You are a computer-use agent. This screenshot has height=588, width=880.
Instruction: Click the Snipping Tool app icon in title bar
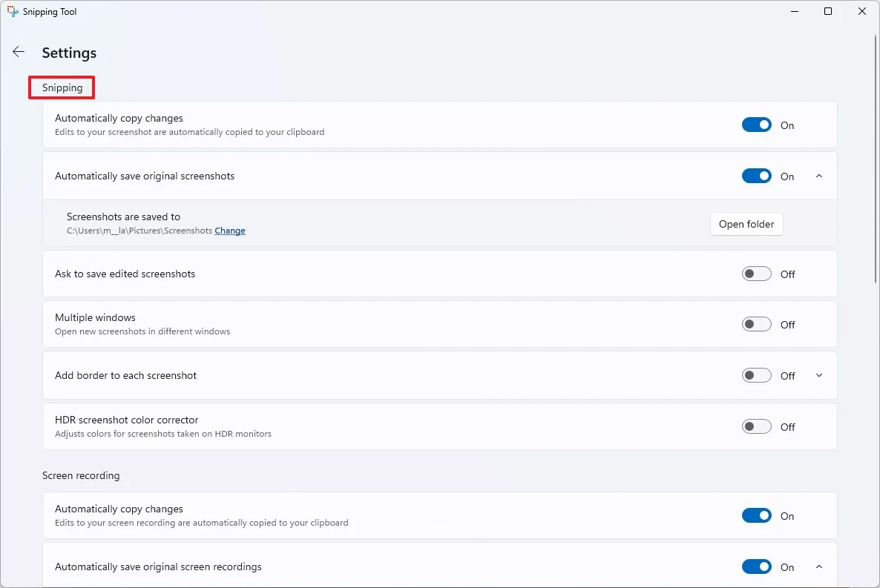point(13,12)
